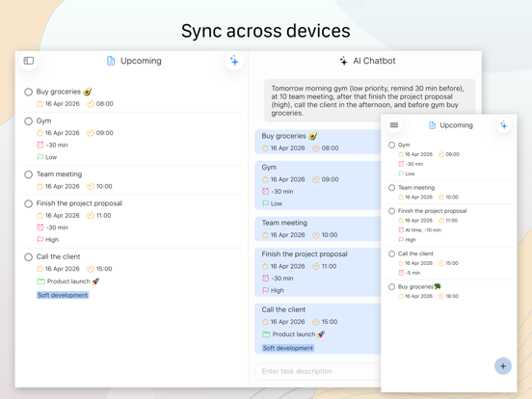Click the document icon next to Upcoming in main window

[x=111, y=61]
